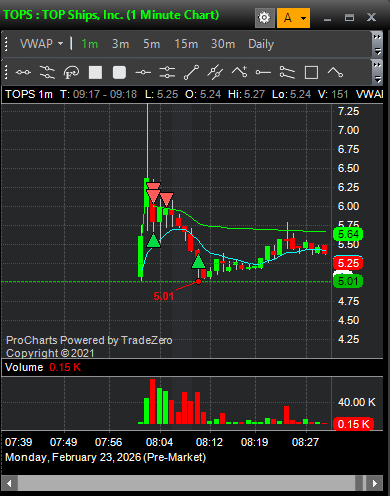
Task: Switch to the 3m timeframe
Action: coord(120,44)
